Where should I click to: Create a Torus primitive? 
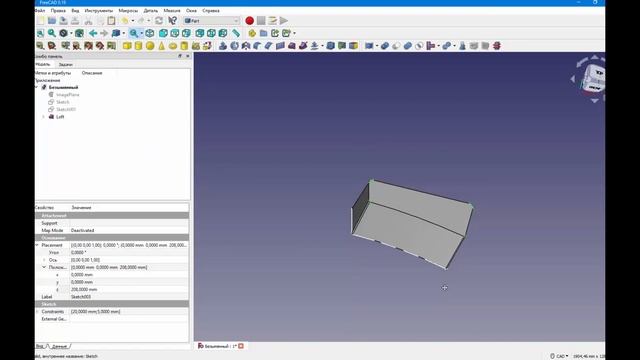173,46
